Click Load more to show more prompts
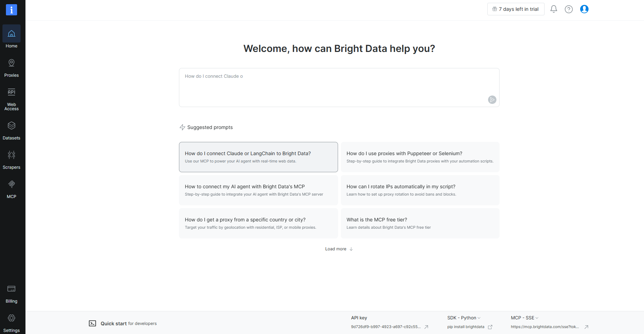Screen dimensions: 644x334 click(x=339, y=249)
